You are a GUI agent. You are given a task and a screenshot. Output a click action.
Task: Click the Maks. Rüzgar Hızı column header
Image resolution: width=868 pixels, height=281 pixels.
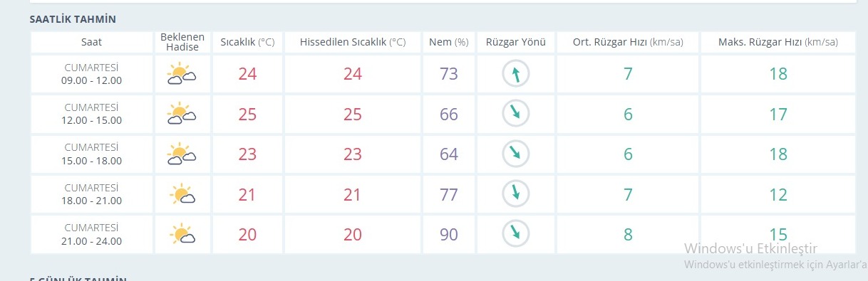778,42
